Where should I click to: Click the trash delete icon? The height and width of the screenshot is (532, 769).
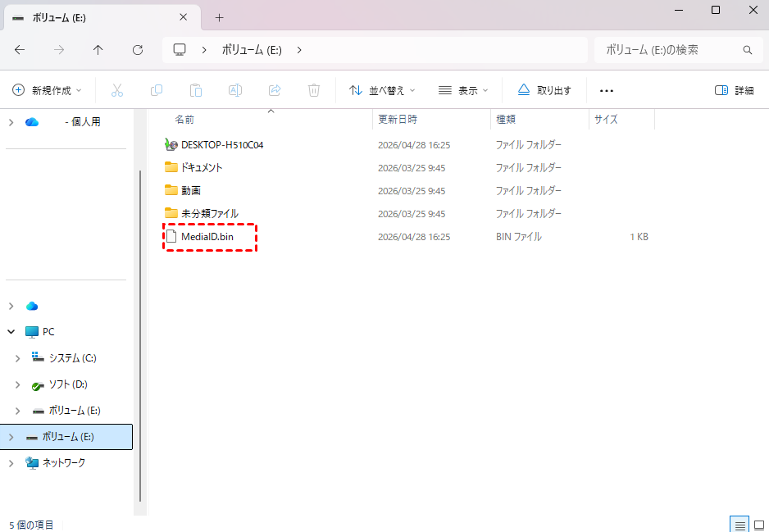(314, 90)
